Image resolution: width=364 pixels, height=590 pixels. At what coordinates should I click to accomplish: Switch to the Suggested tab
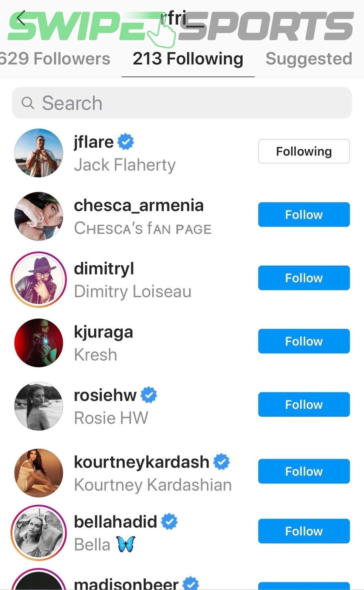308,59
